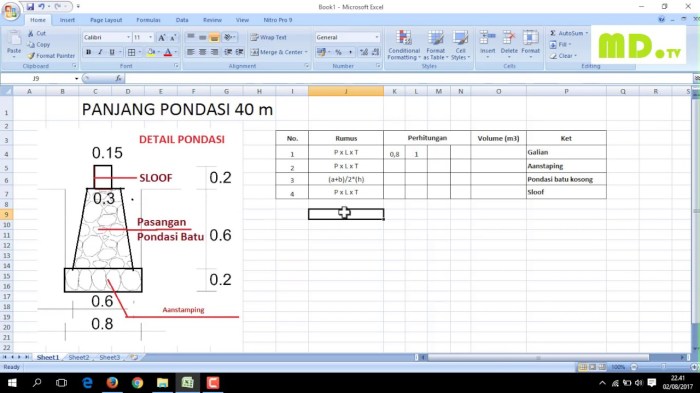
Task: Click the Insert Function fx icon
Action: (118, 78)
